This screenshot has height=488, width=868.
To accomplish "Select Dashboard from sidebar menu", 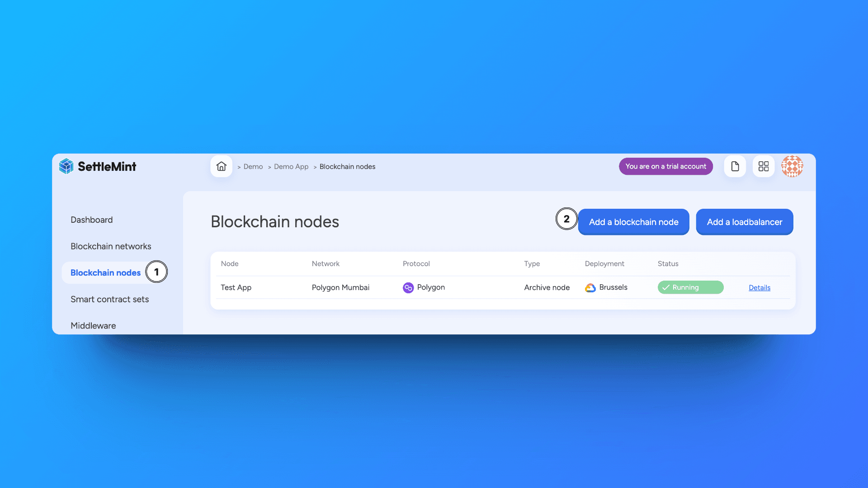I will point(91,219).
